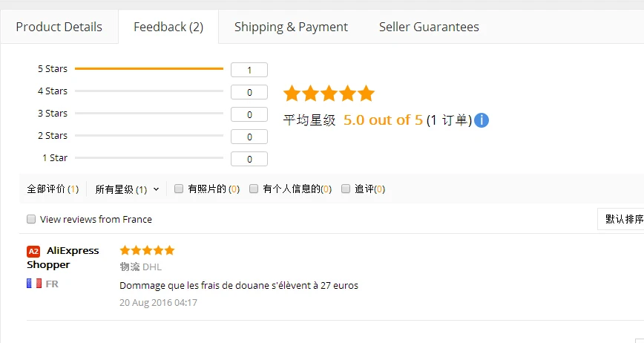Expand the 所有星级 star level dropdown
644x343 pixels.
(127, 189)
